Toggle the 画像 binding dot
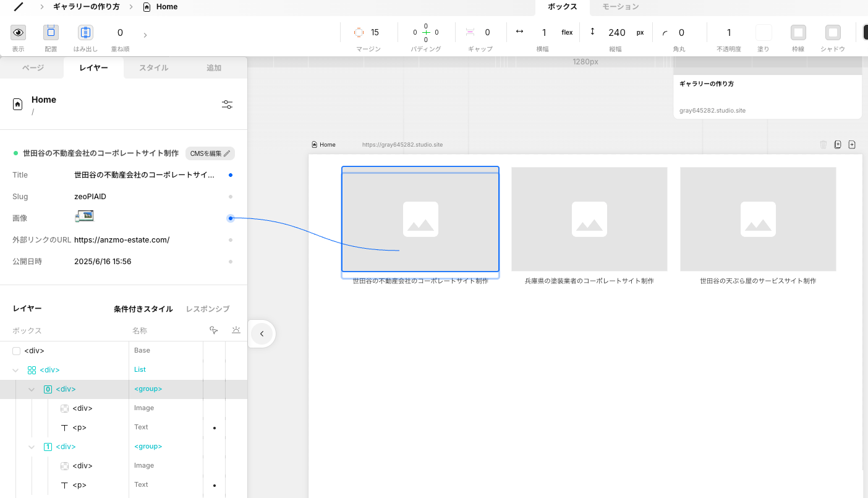Screen dimensions: 868x498 coord(231,218)
